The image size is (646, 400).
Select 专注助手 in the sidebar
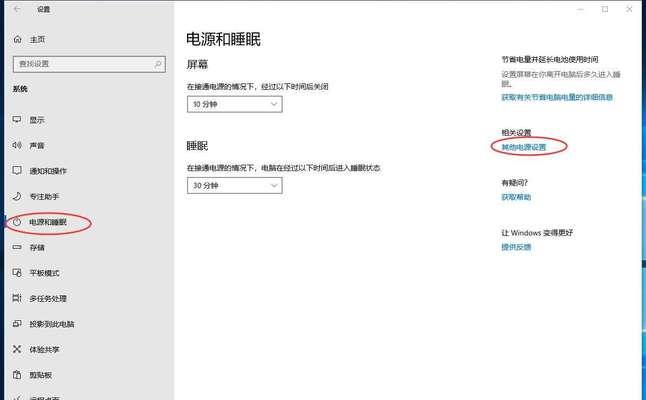pyautogui.click(x=44, y=196)
